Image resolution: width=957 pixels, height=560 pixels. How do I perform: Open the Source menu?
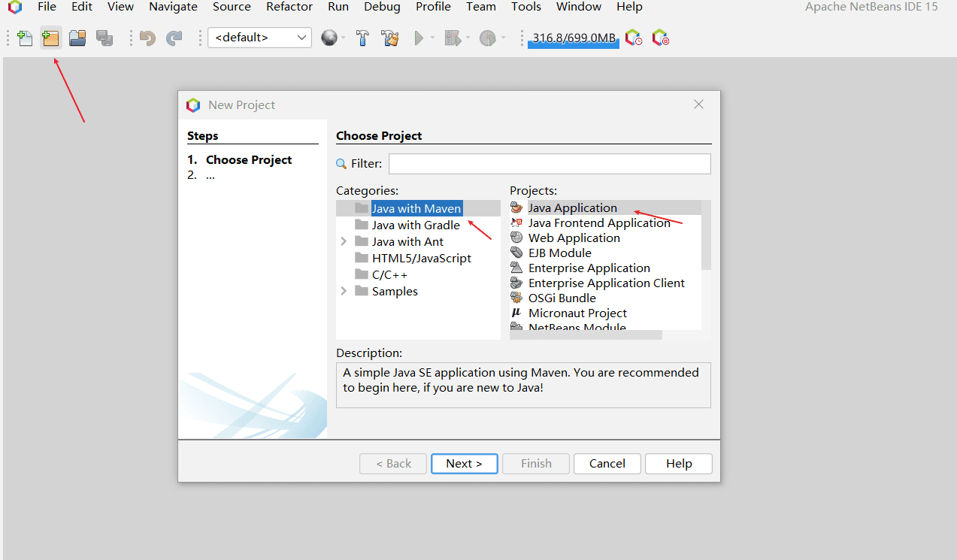tap(232, 7)
